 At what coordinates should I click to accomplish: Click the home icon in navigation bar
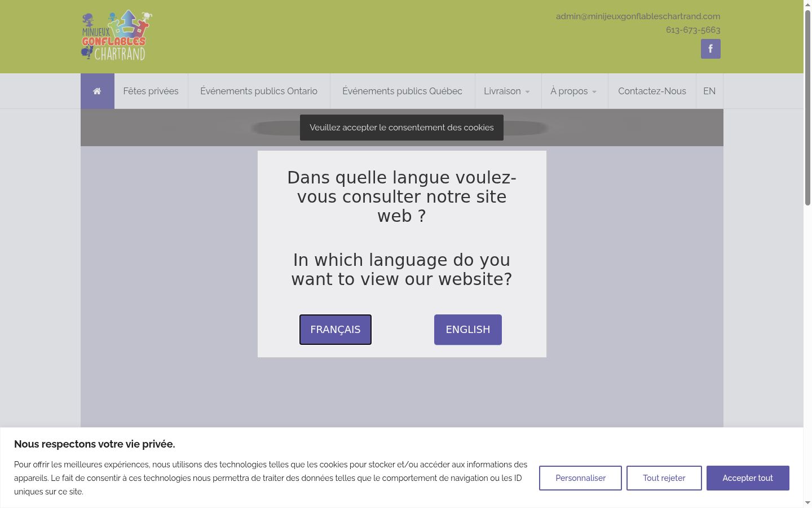(97, 91)
